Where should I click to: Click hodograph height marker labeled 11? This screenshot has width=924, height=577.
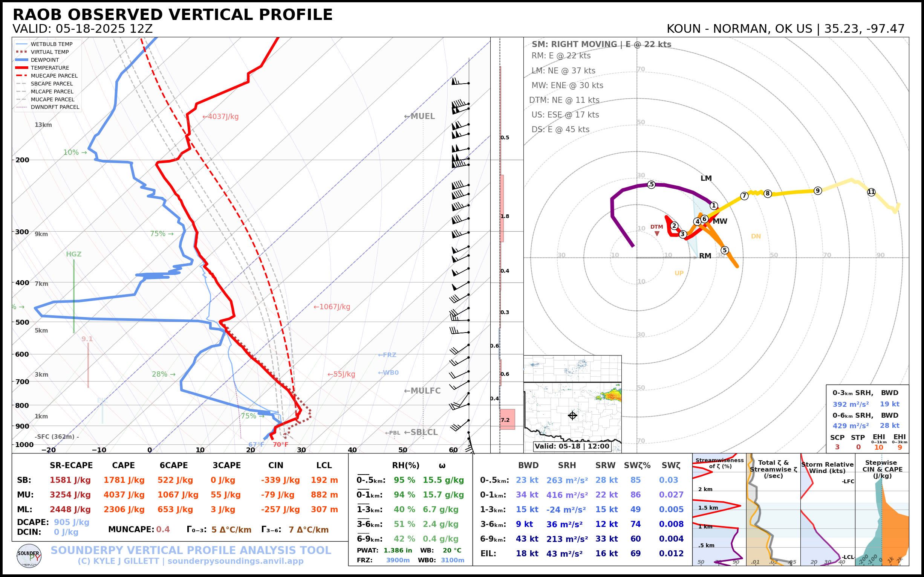coord(871,192)
